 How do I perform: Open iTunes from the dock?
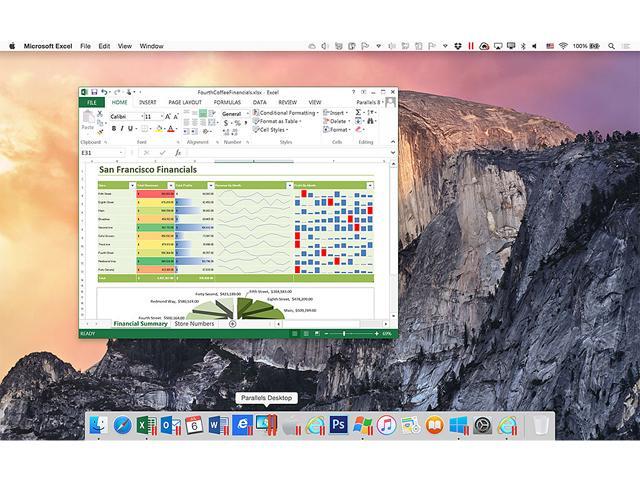pyautogui.click(x=386, y=425)
